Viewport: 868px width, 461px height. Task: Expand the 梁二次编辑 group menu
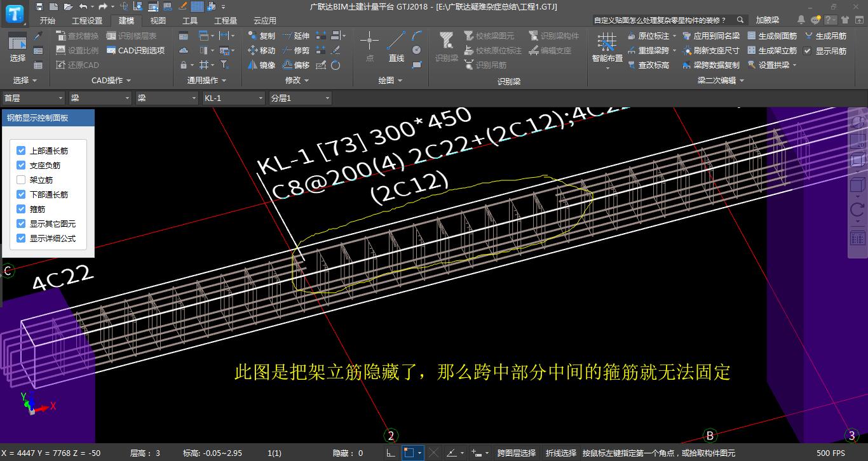(x=719, y=81)
